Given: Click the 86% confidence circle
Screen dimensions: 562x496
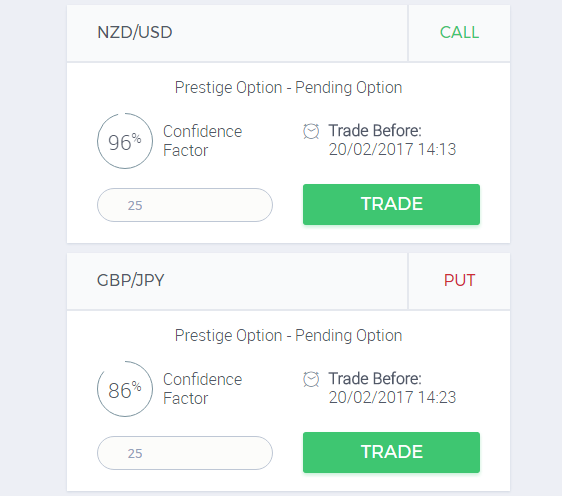Looking at the screenshot, I should pyautogui.click(x=125, y=389).
